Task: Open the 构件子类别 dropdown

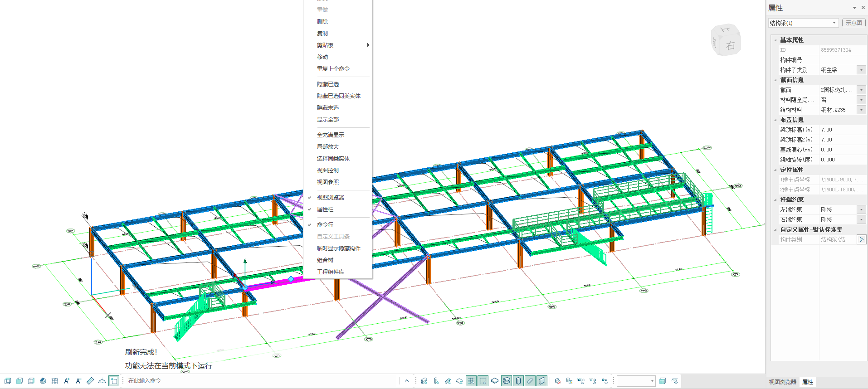Action: [861, 70]
